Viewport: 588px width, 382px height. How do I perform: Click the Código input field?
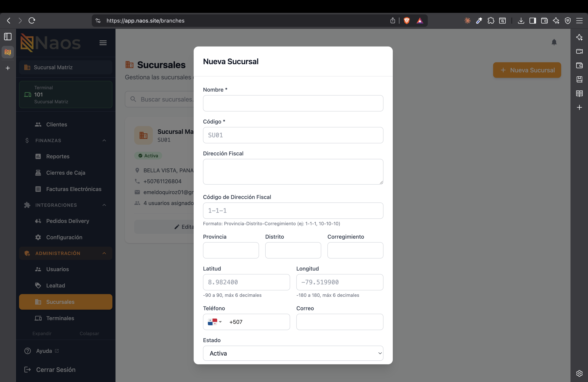[x=293, y=135]
